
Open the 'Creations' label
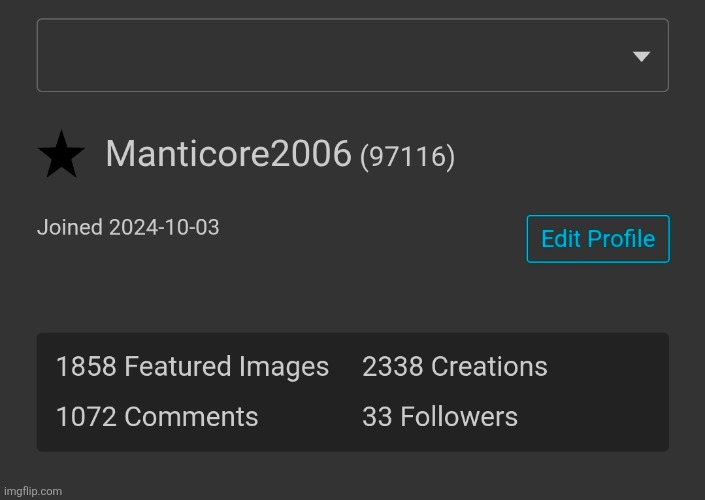[489, 367]
